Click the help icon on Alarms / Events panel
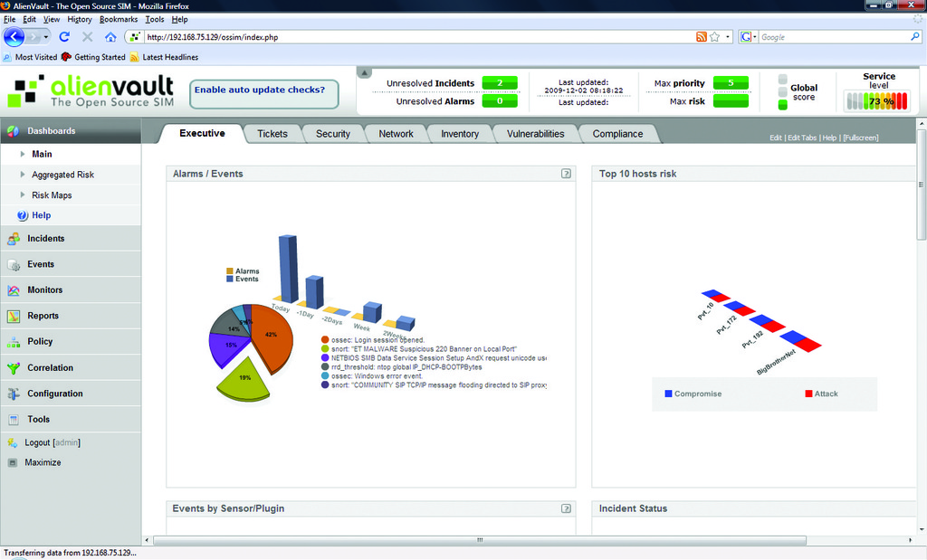The width and height of the screenshot is (927, 560). [566, 174]
